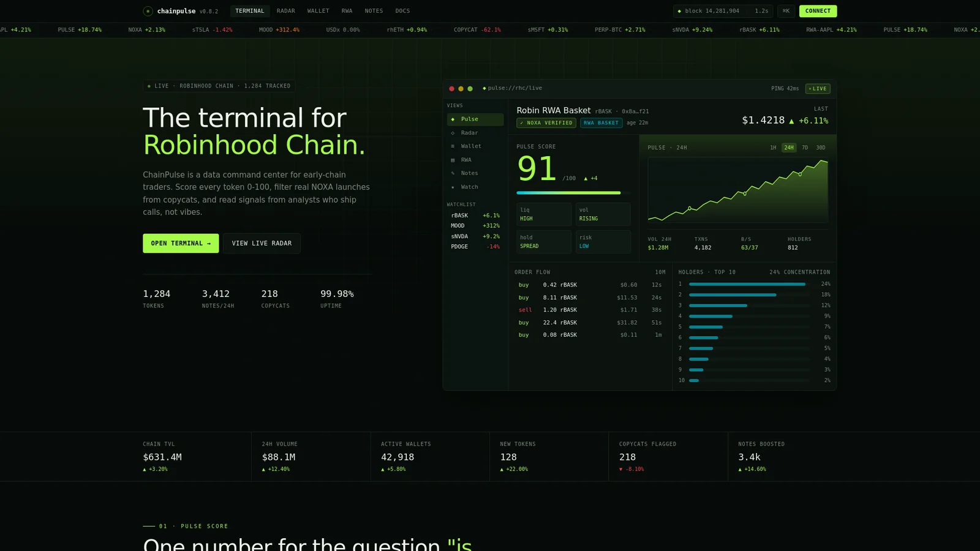The image size is (980, 551).
Task: Open the RWA sidebar view
Action: click(475, 160)
